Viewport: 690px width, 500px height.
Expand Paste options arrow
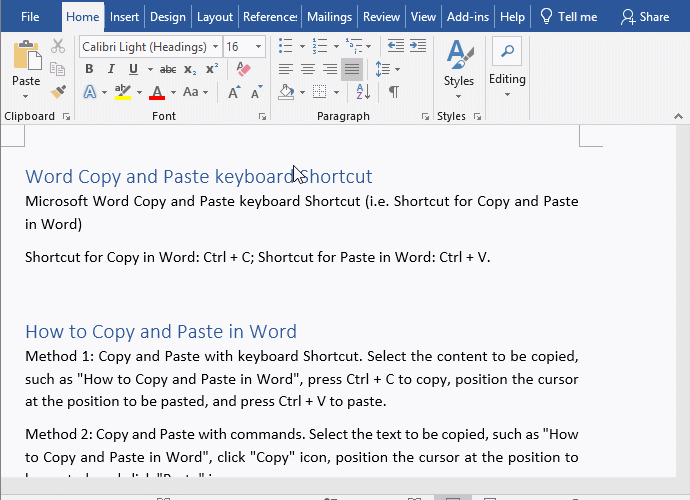tap(26, 96)
